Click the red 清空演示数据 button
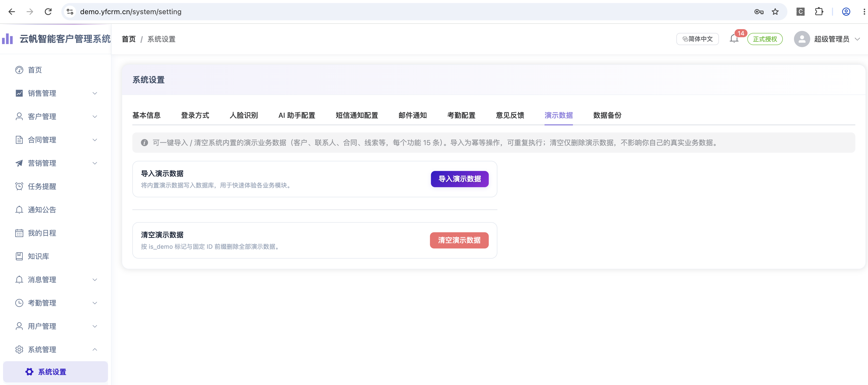Image resolution: width=868 pixels, height=385 pixels. (x=459, y=240)
